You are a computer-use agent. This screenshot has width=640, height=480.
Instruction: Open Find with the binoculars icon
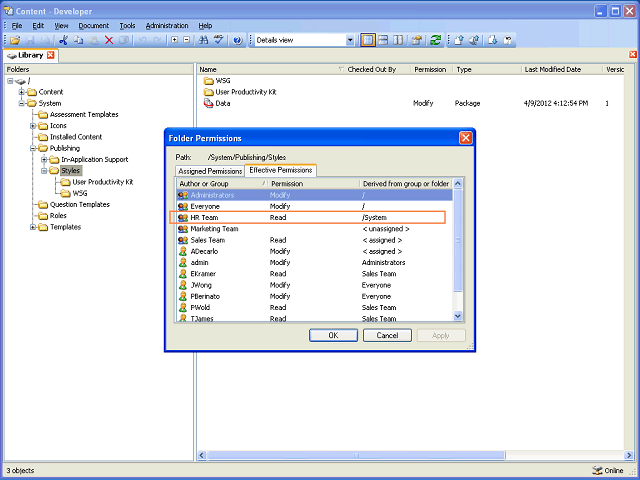coord(203,40)
